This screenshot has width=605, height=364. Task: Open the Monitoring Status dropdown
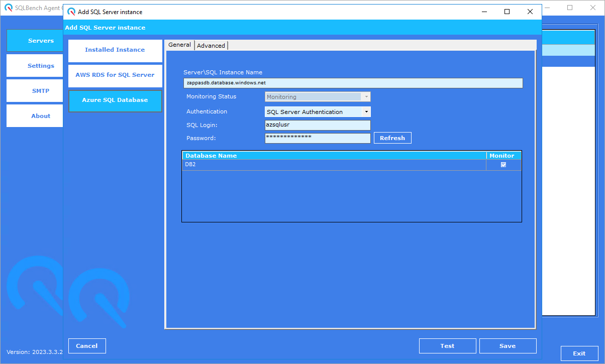point(318,97)
